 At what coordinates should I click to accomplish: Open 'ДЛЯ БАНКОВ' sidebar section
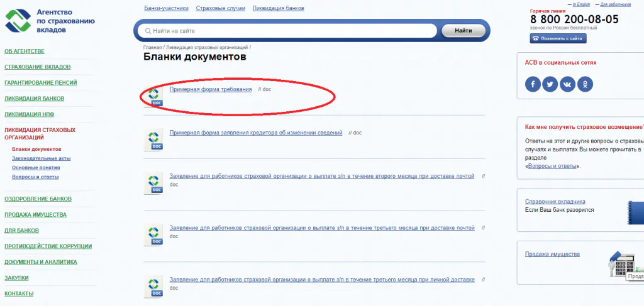pos(21,231)
